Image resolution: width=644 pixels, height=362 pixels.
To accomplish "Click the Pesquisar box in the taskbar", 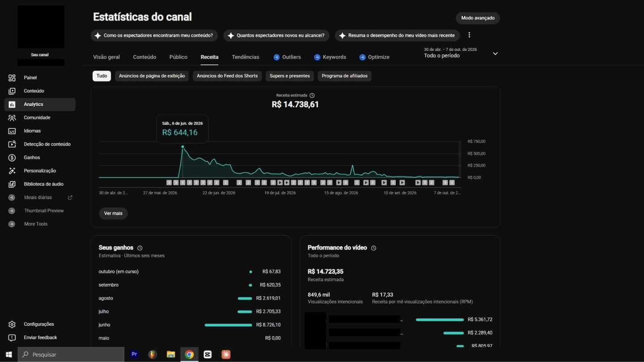I will click(71, 354).
